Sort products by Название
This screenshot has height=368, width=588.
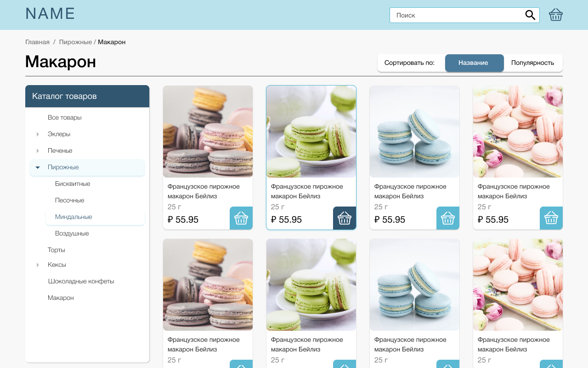pos(475,63)
